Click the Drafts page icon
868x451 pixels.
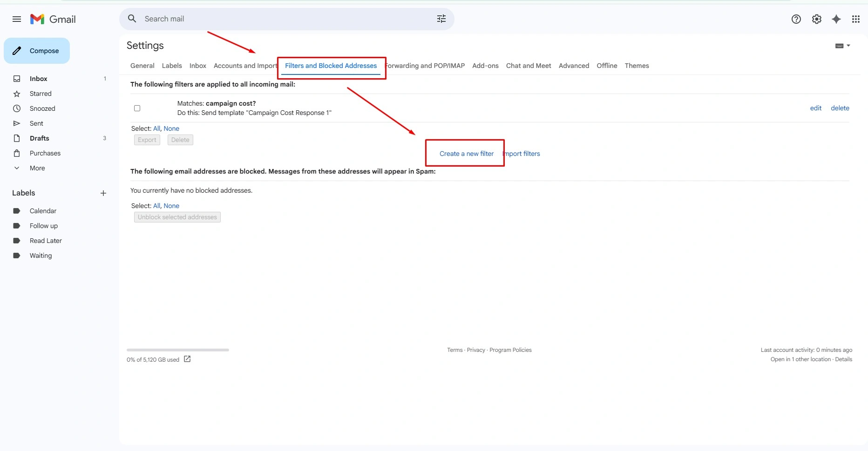coord(17,138)
